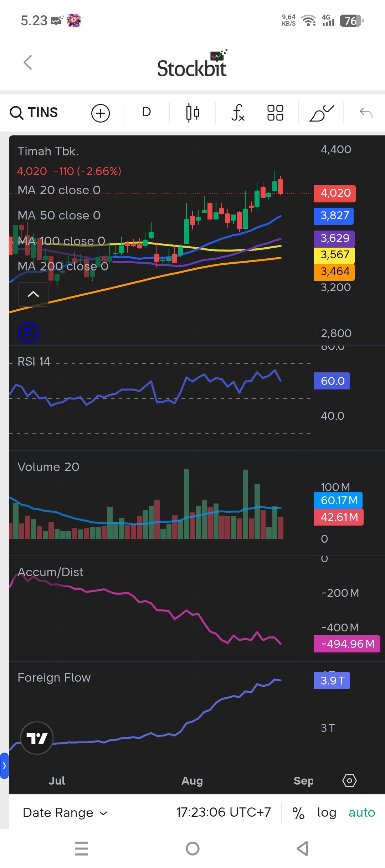Tap the back arrow beside Stockbit logo
This screenshot has height=868, width=385.
point(28,62)
